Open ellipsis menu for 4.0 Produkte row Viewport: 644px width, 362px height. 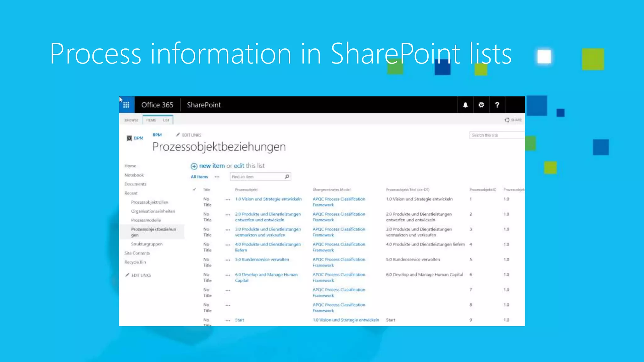(x=228, y=245)
